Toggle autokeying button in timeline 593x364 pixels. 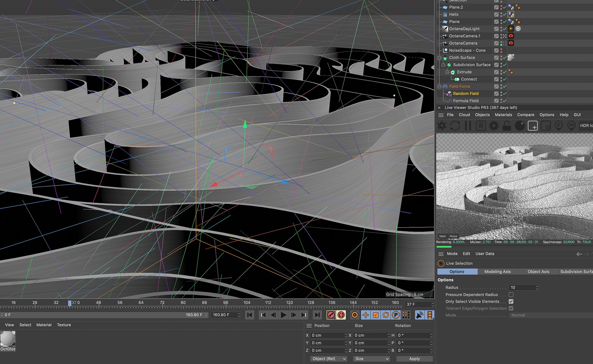click(341, 315)
